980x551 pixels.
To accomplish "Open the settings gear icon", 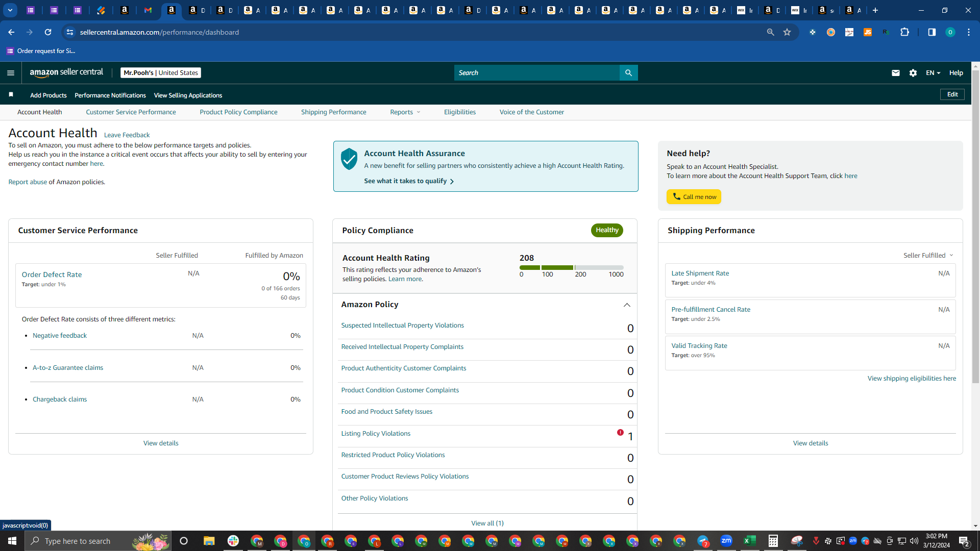I will click(x=913, y=73).
